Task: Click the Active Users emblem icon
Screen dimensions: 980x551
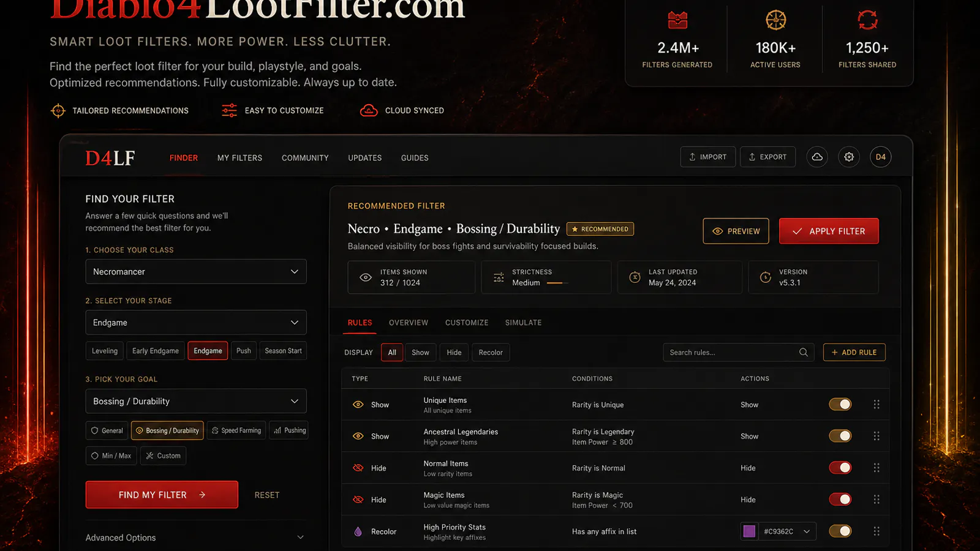Action: (776, 20)
